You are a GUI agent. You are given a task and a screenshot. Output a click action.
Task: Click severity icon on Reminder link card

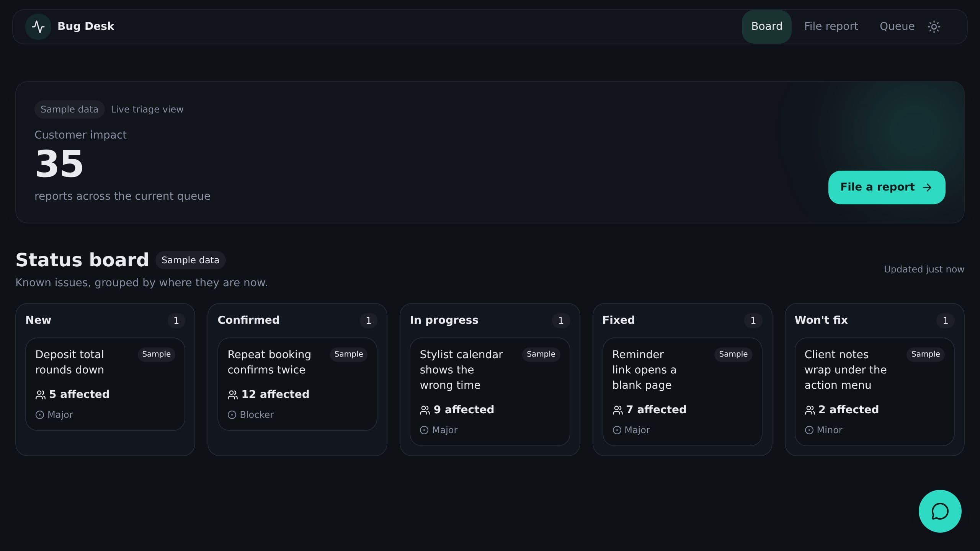point(617,430)
